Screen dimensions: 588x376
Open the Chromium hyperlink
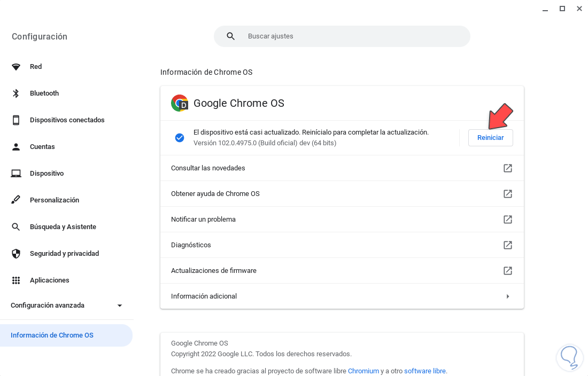click(363, 371)
